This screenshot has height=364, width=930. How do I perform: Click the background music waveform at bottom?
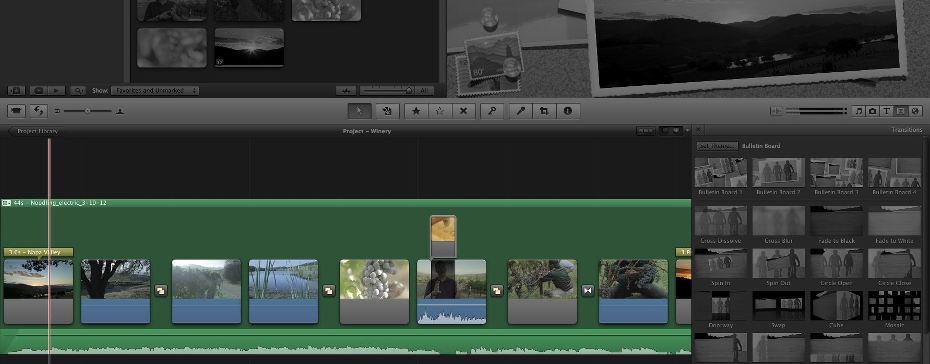[345, 344]
